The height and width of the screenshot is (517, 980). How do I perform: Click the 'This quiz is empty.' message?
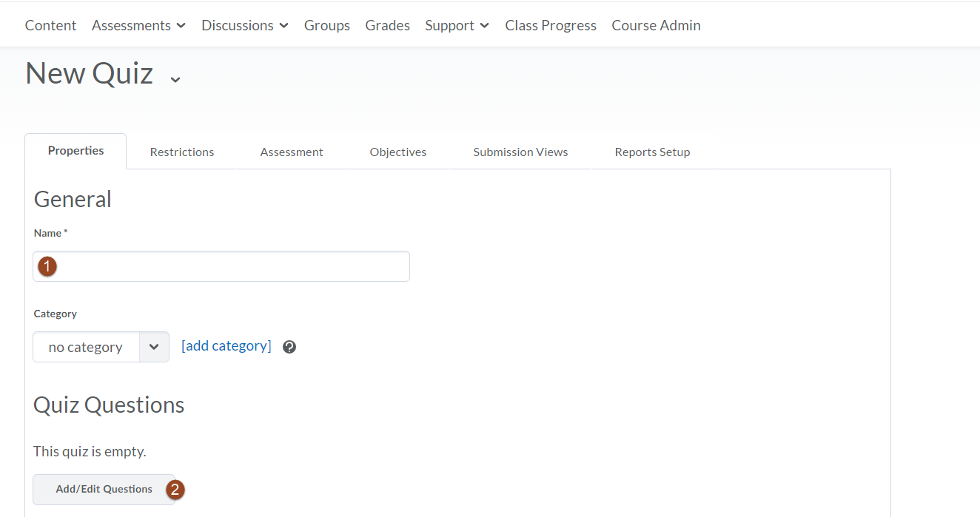click(90, 451)
